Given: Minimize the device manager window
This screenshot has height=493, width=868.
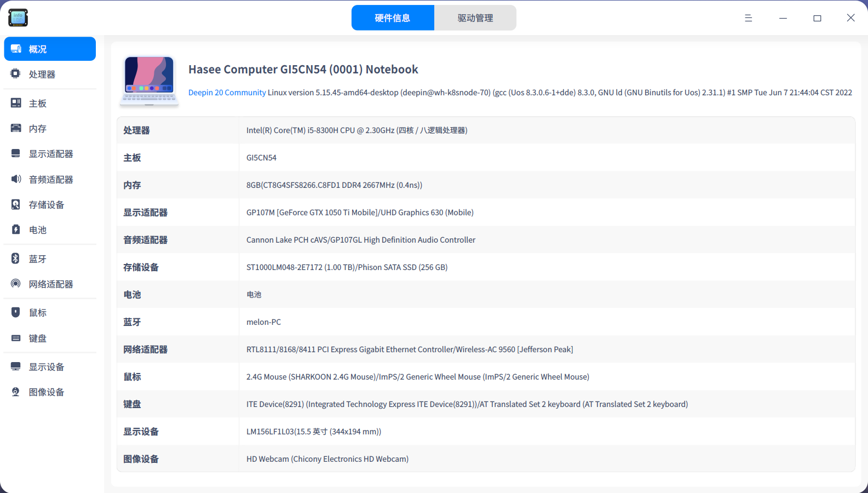Looking at the screenshot, I should coord(783,18).
